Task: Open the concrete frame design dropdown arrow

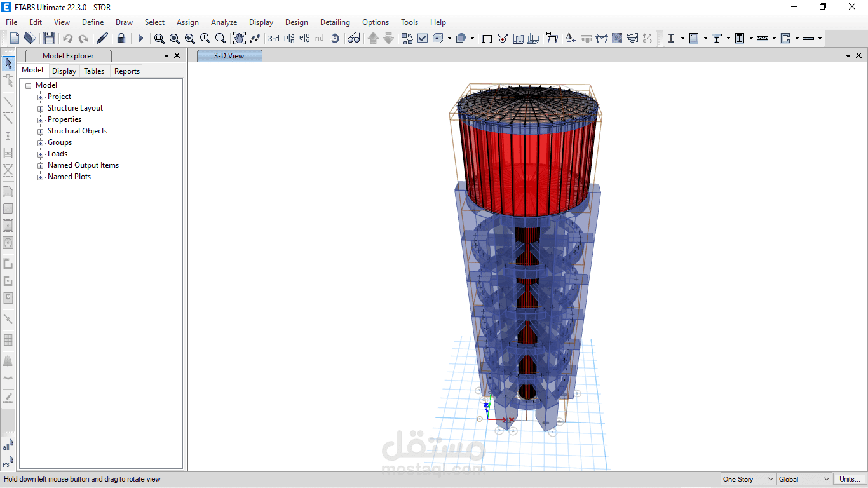Action: tap(705, 38)
